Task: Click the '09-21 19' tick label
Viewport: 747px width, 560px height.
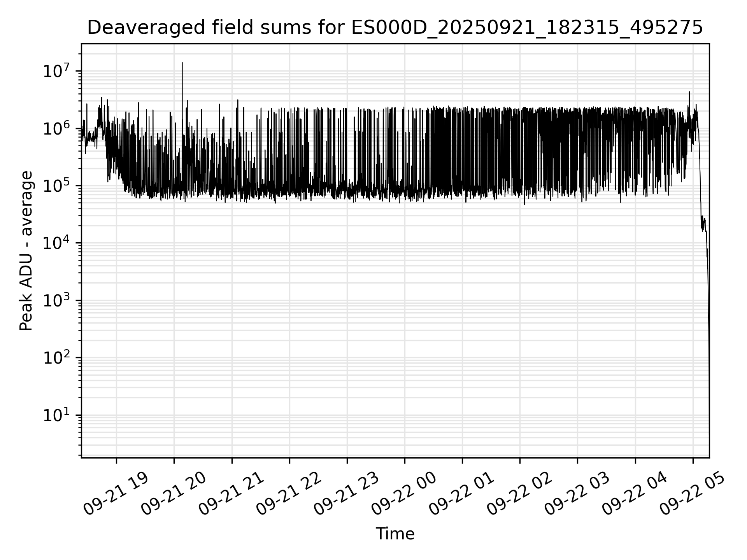Action: pos(116,494)
